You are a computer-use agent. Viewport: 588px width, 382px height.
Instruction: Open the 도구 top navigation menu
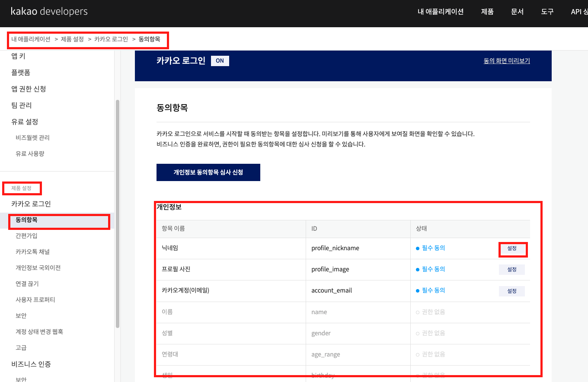547,12
